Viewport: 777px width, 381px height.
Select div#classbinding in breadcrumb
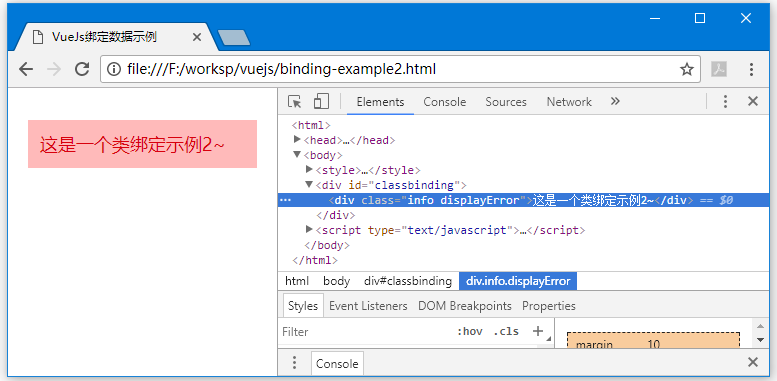click(408, 281)
